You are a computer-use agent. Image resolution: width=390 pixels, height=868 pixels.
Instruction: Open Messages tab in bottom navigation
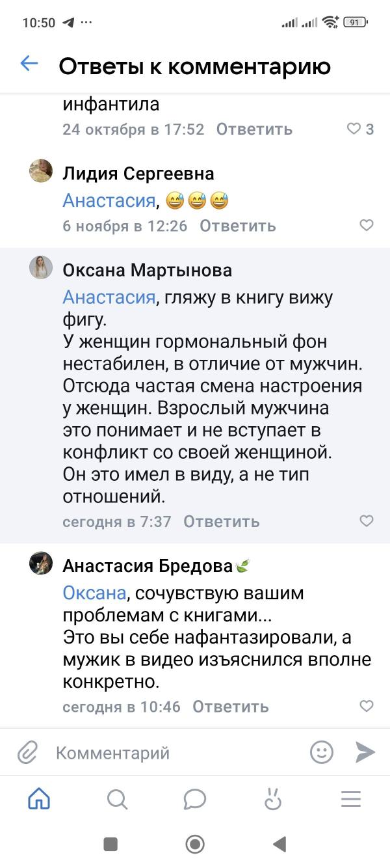[194, 799]
